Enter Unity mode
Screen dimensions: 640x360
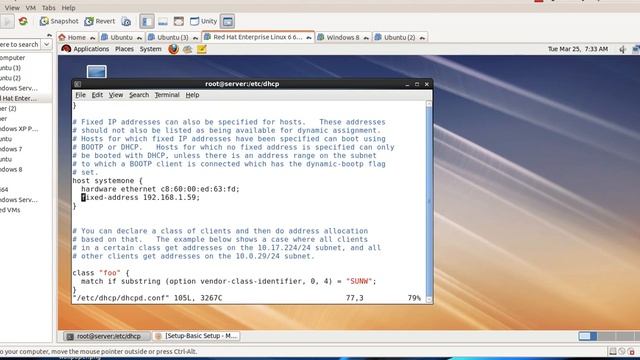click(x=203, y=21)
